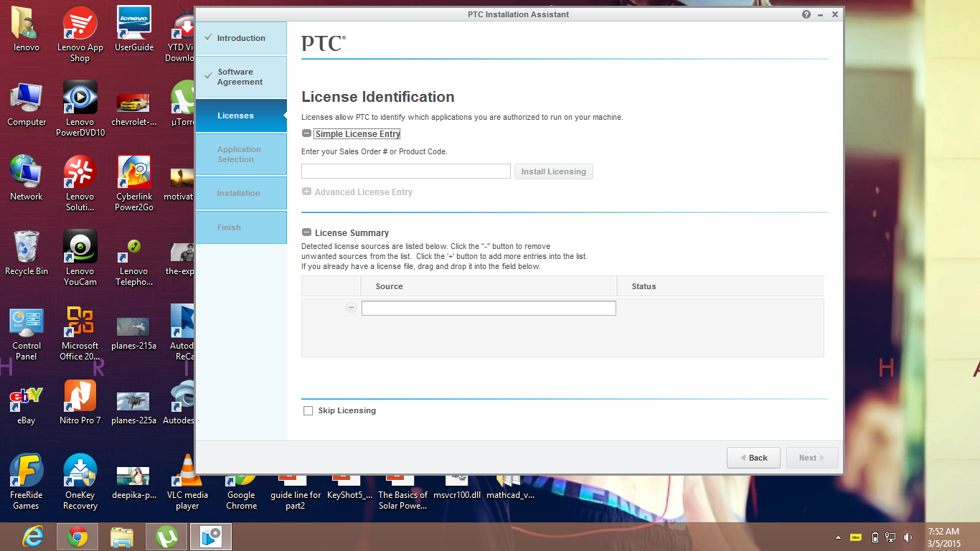Open the Introduction step in sidebar

(241, 38)
